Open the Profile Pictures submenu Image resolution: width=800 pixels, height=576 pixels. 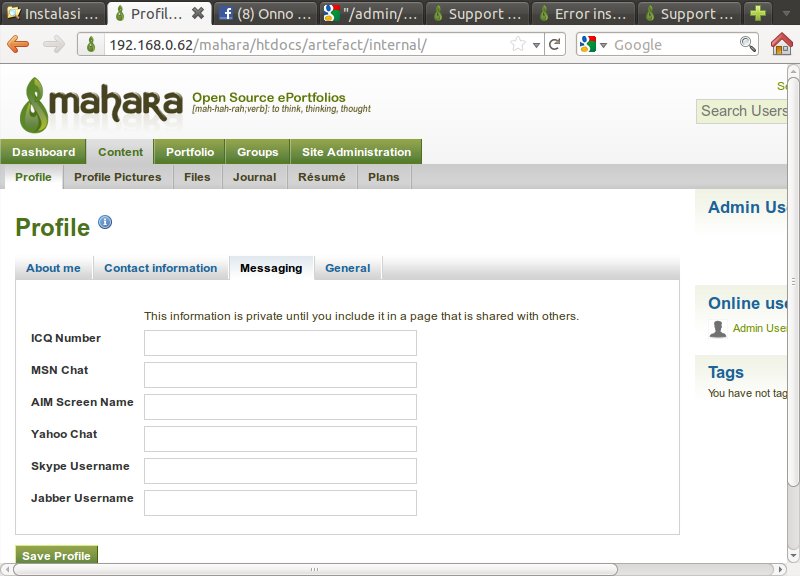pyautogui.click(x=117, y=177)
